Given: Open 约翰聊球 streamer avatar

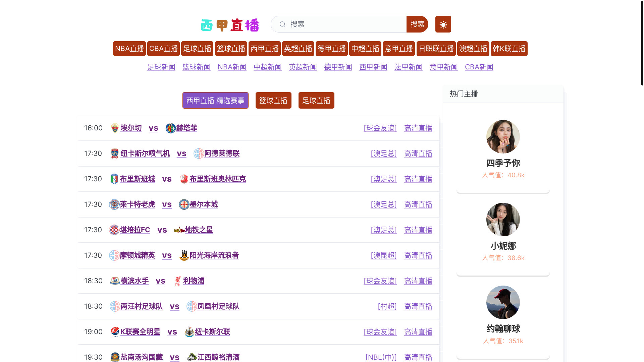Looking at the screenshot, I should (503, 302).
